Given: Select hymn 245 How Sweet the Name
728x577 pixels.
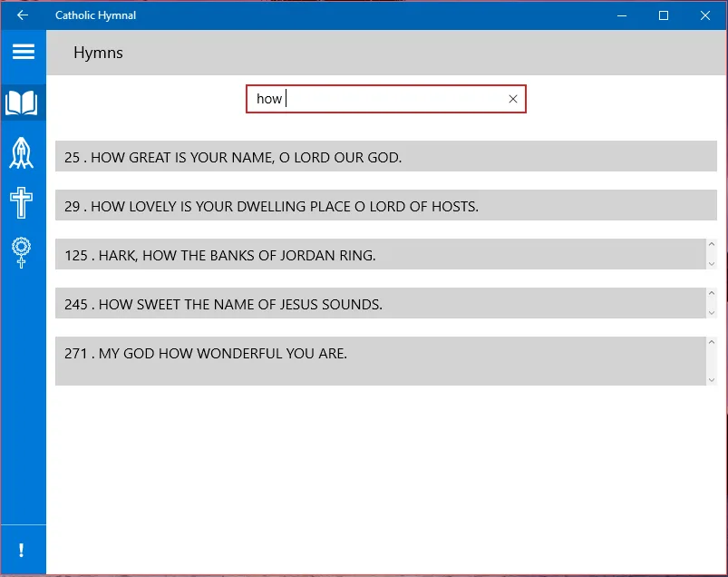Looking at the screenshot, I should [381, 303].
